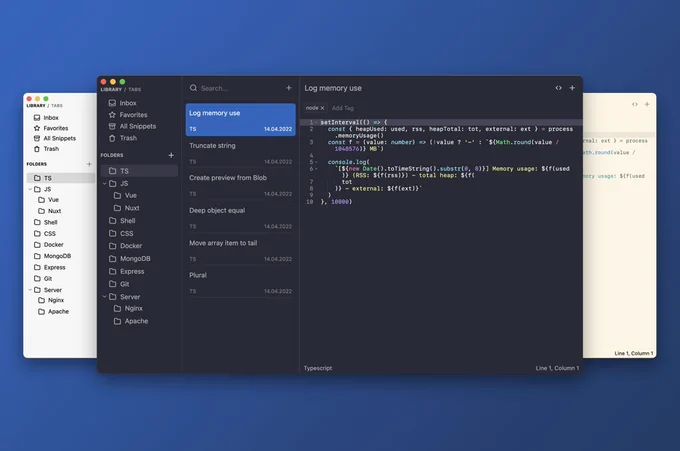The width and height of the screenshot is (680, 451).
Task: Click the search magnifier icon
Action: (x=193, y=88)
